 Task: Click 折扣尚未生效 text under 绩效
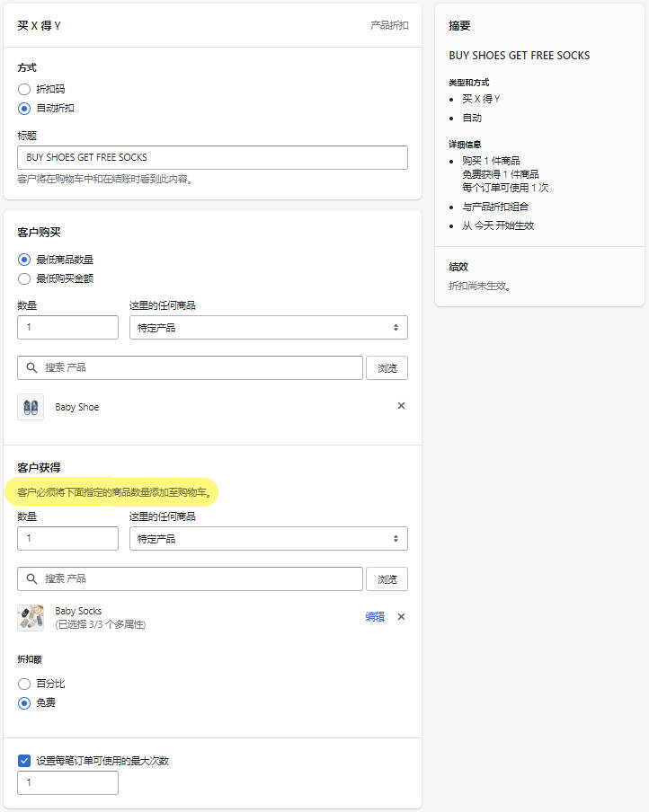tap(479, 286)
